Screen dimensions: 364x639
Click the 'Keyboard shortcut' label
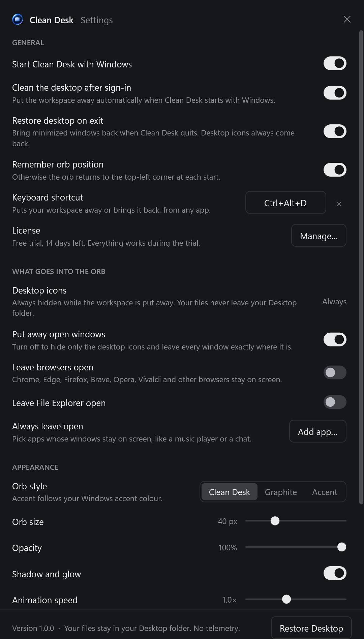48,197
